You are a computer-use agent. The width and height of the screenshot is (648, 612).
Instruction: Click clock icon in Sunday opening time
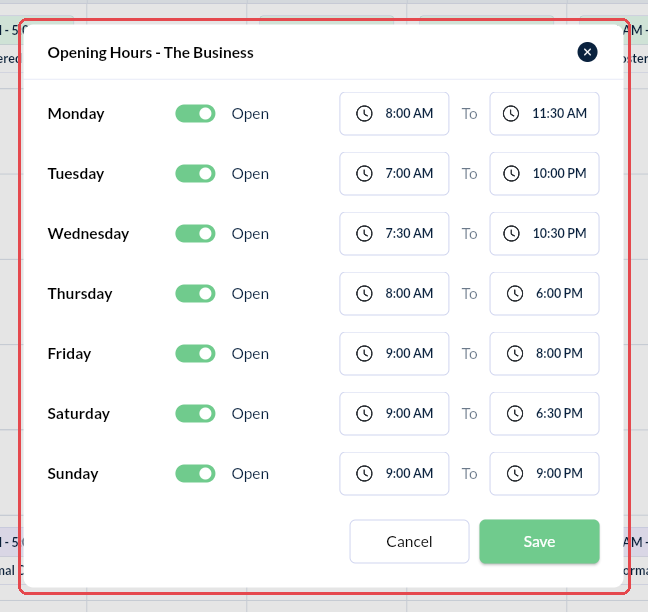tap(364, 473)
